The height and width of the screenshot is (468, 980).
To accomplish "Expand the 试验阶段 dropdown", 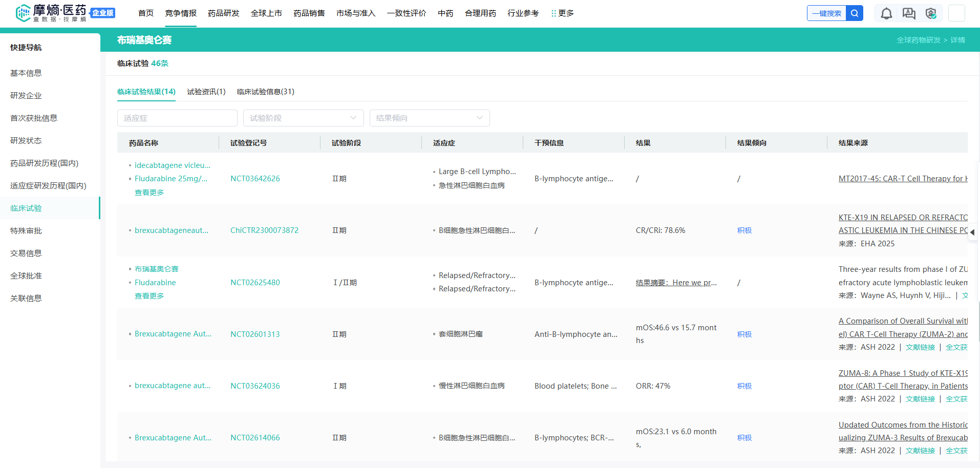I will pyautogui.click(x=303, y=118).
